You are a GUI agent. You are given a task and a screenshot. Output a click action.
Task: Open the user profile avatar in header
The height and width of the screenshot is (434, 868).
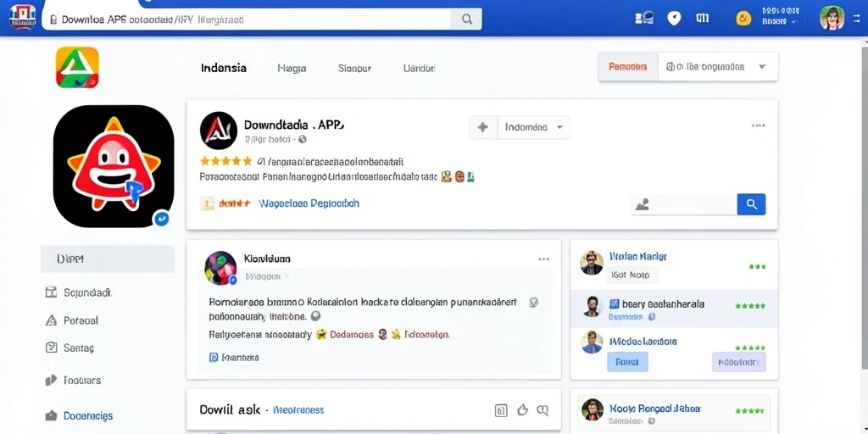(x=832, y=19)
